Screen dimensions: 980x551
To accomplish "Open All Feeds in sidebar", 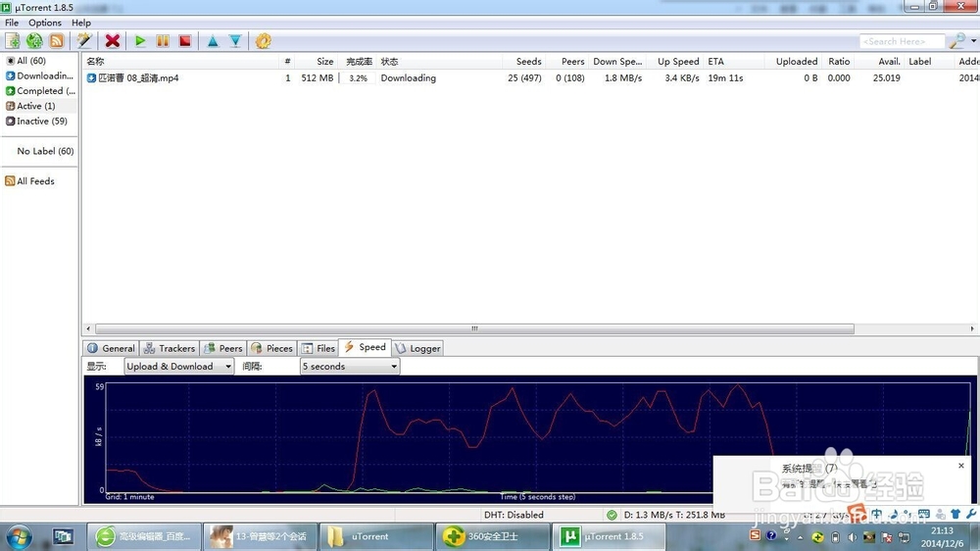I will (x=30, y=180).
